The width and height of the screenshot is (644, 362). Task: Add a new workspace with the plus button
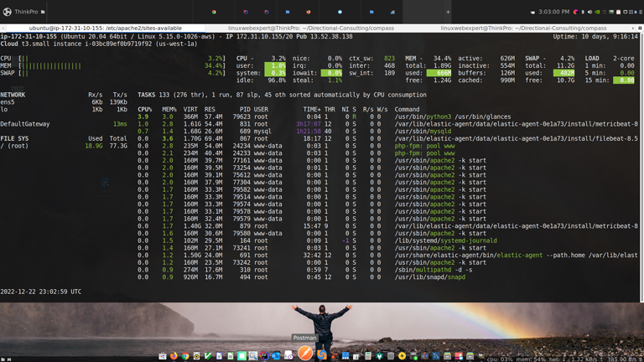click(x=448, y=12)
